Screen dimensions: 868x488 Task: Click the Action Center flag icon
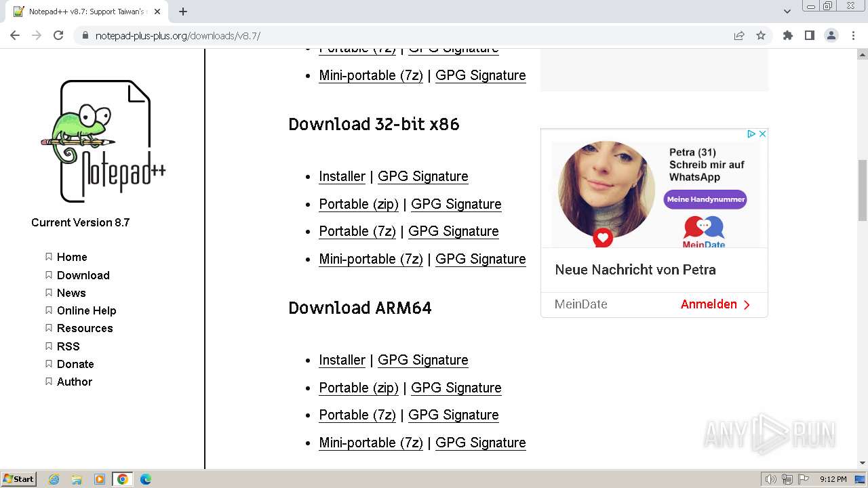804,479
